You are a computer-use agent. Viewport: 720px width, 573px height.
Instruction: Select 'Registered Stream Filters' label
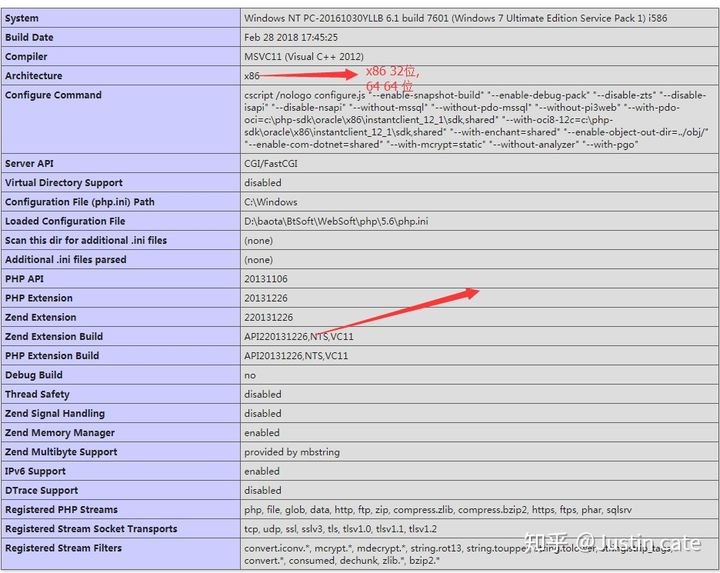(x=63, y=548)
